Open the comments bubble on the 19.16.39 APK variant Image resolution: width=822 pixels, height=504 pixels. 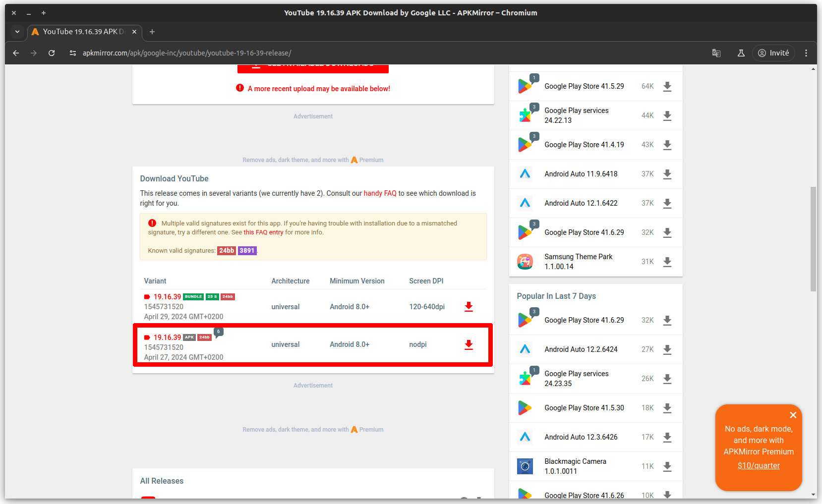click(218, 332)
